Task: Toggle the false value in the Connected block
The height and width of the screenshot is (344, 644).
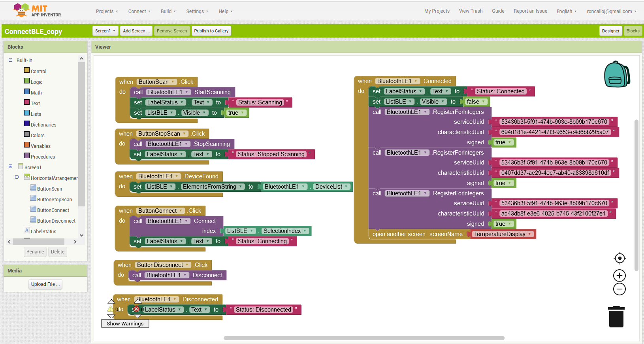Action: click(476, 102)
